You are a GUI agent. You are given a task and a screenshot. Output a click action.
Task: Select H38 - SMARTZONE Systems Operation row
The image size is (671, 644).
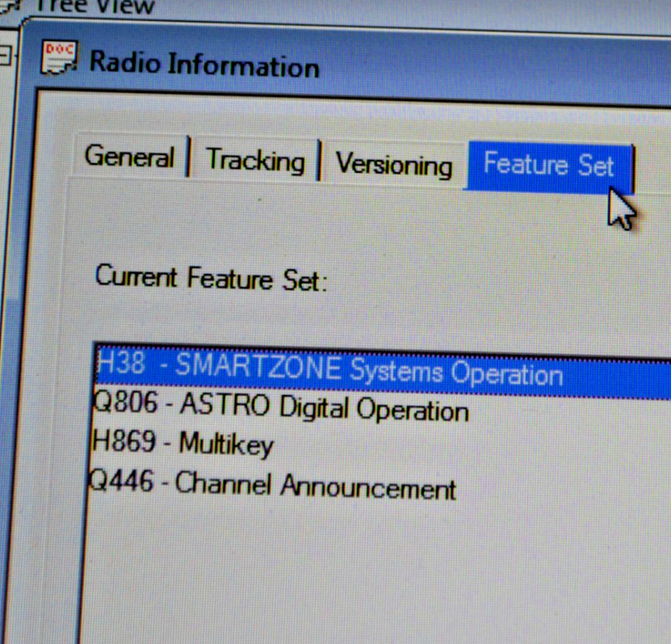[383, 372]
